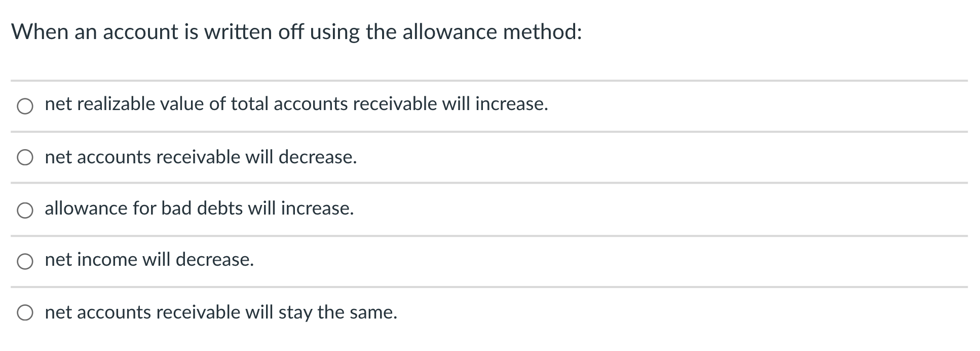The width and height of the screenshot is (980, 351).
Task: Click the net realizable value answer text
Action: click(296, 104)
